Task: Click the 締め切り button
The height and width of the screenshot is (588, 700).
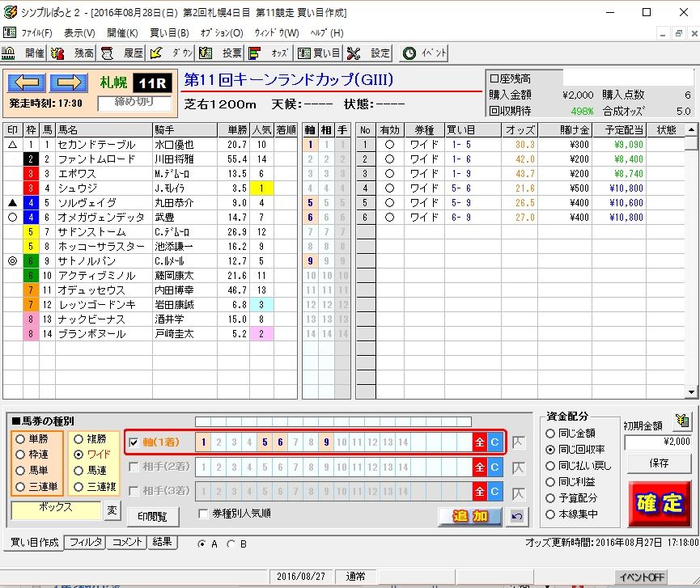Action: click(x=134, y=102)
